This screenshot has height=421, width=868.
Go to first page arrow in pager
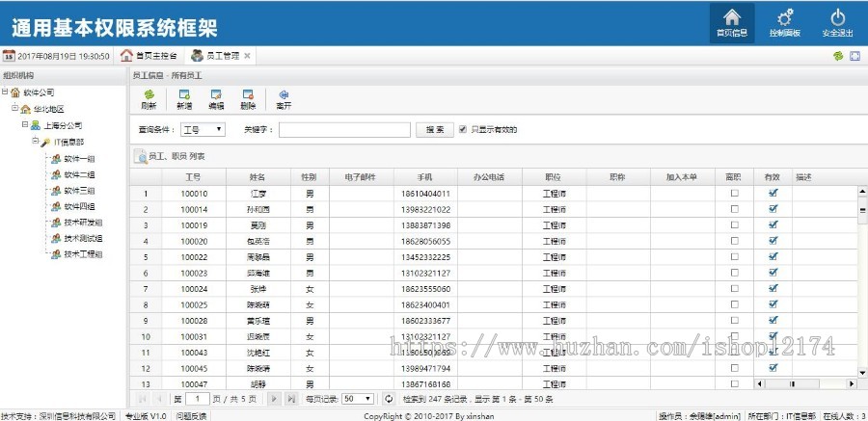pos(142,398)
